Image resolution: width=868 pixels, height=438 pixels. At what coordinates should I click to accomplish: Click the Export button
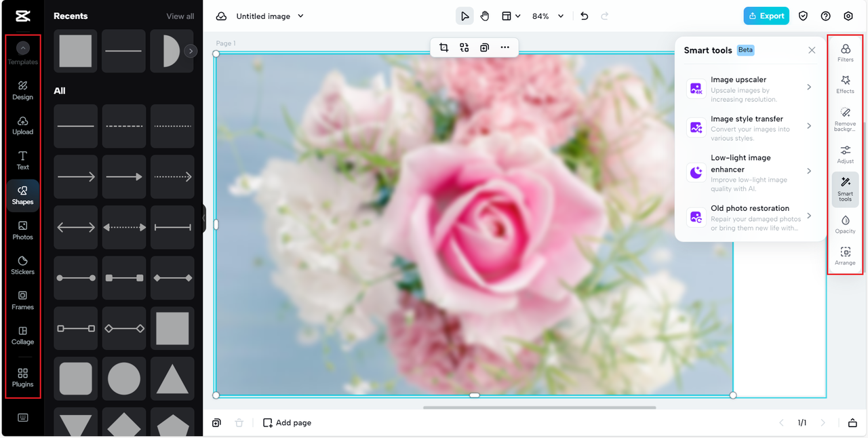pos(766,16)
